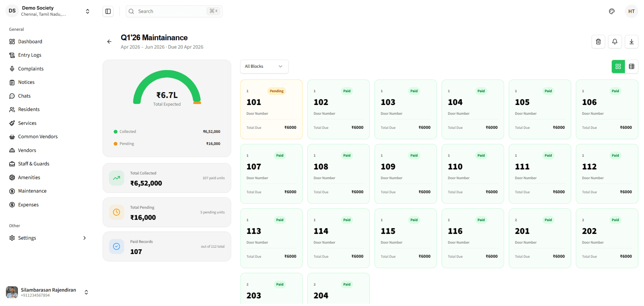Viewport: 644px width, 306px height.
Task: Click the Total Pending clock icon
Action: point(116,212)
